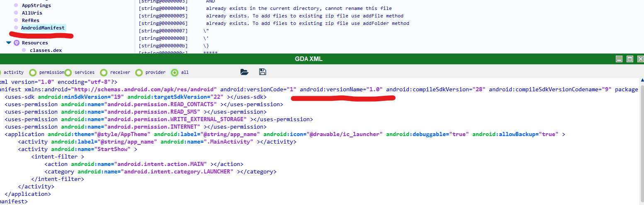The width and height of the screenshot is (644, 205).
Task: Click the Resources node purple icon
Action: coord(17,43)
